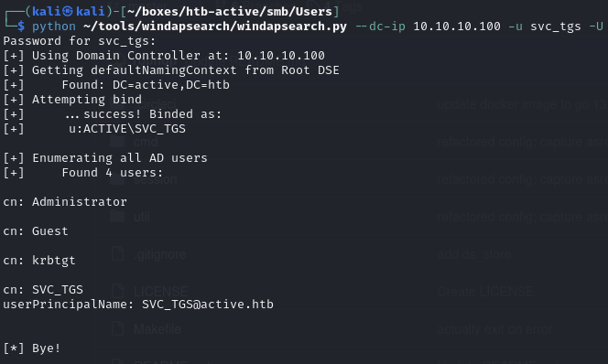608x364 pixels.
Task: Click the branch icon beside 6 Branches
Action: coord(222,5)
